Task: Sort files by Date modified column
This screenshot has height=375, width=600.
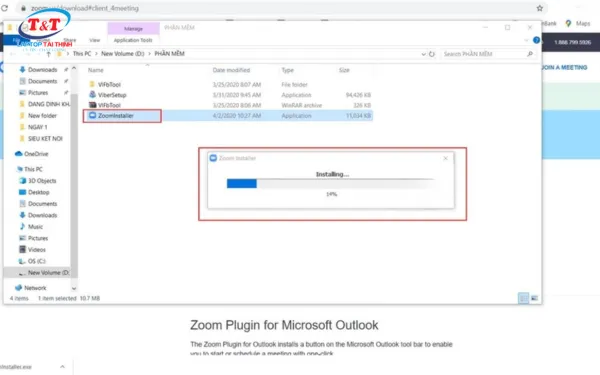Action: 231,70
